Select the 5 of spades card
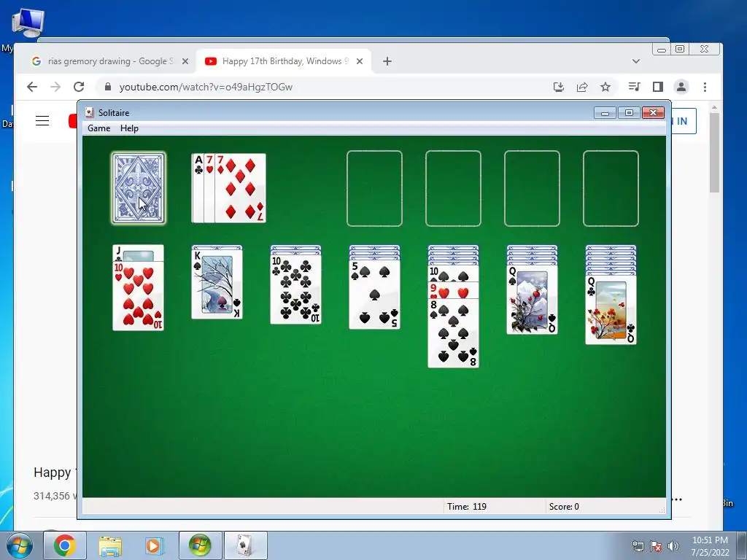Image resolution: width=747 pixels, height=560 pixels. click(374, 295)
